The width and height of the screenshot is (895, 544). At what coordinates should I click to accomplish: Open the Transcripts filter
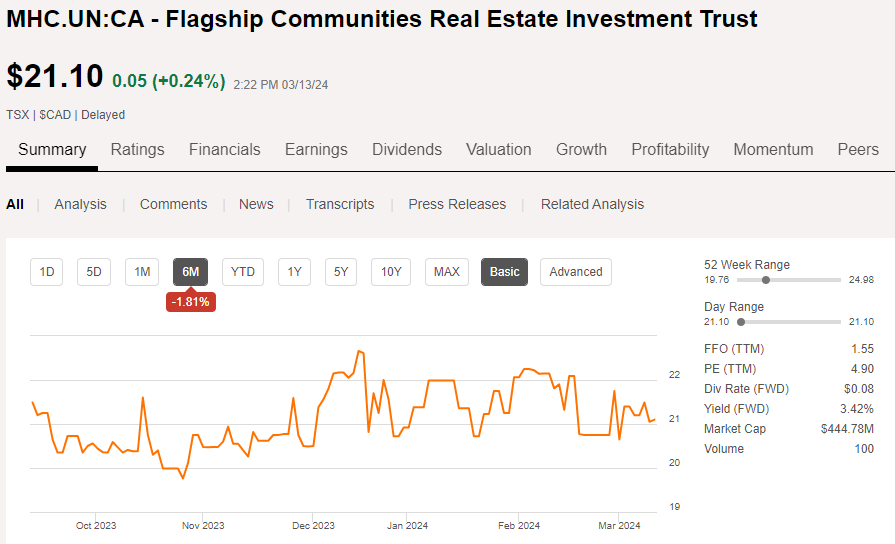[x=340, y=204]
